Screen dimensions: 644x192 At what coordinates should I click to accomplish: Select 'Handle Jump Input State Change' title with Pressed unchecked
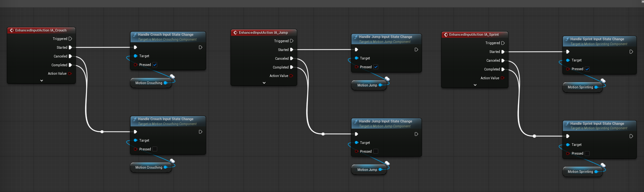pyautogui.click(x=386, y=121)
